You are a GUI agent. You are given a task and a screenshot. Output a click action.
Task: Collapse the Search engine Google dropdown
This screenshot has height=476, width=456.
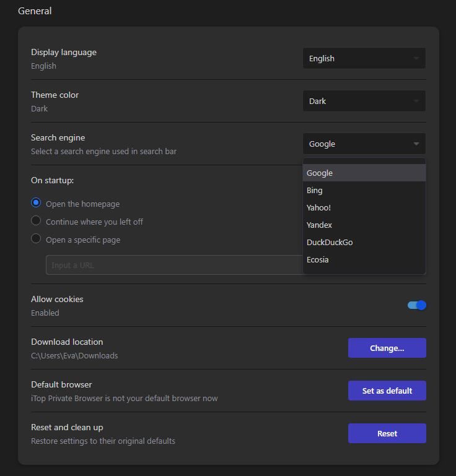[364, 144]
